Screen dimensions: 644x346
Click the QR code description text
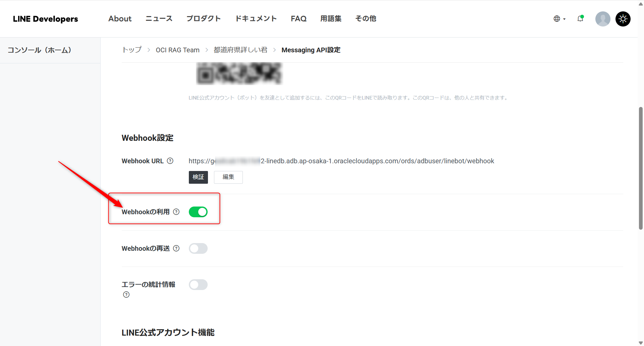coord(349,98)
